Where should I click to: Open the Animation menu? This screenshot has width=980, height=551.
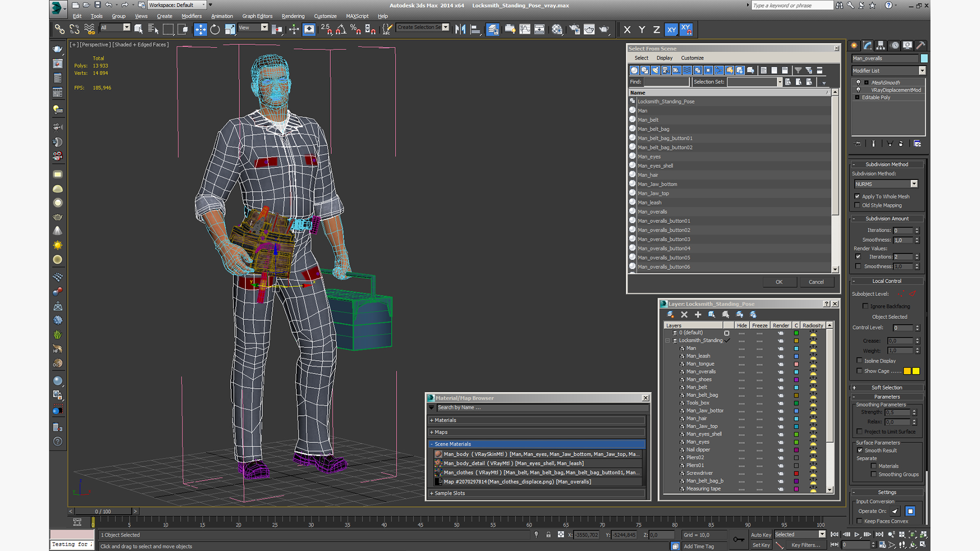(222, 16)
